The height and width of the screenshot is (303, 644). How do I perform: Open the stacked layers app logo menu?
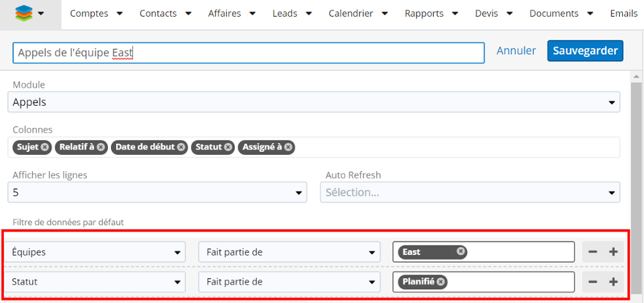(x=30, y=14)
